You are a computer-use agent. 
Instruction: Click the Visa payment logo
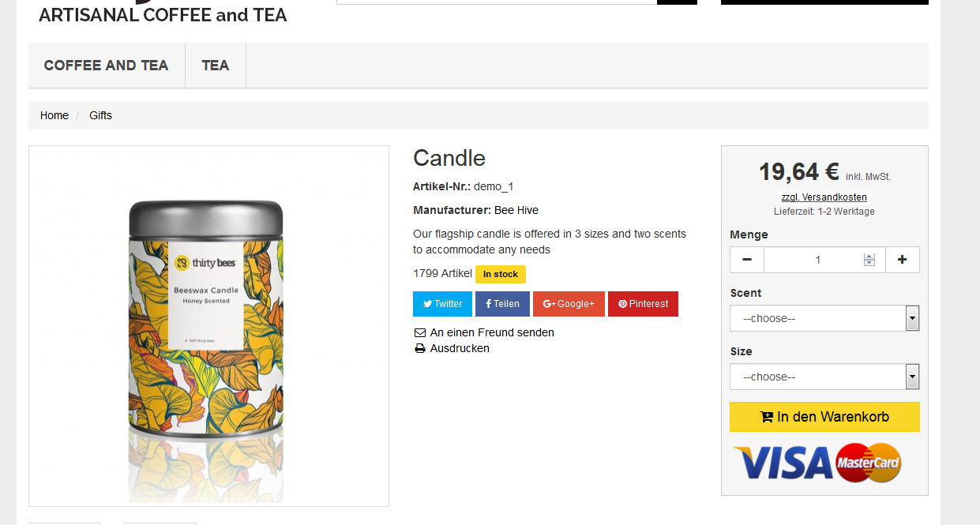pos(783,463)
